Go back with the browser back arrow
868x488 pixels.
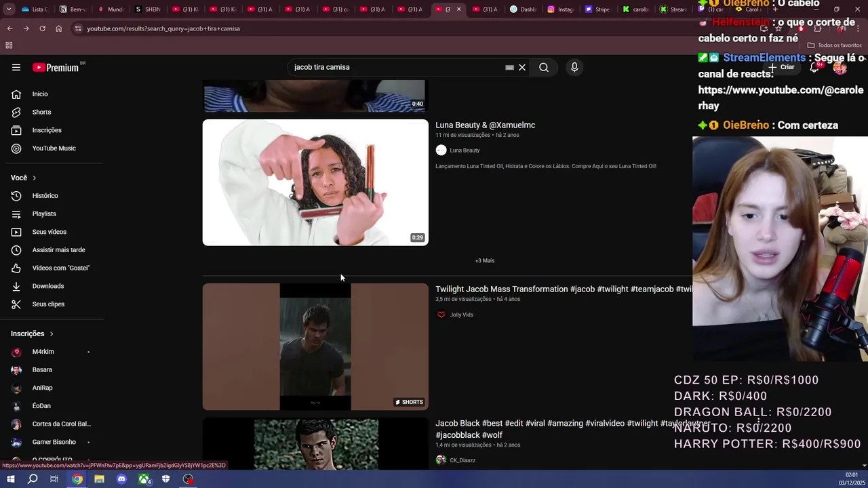point(9,28)
